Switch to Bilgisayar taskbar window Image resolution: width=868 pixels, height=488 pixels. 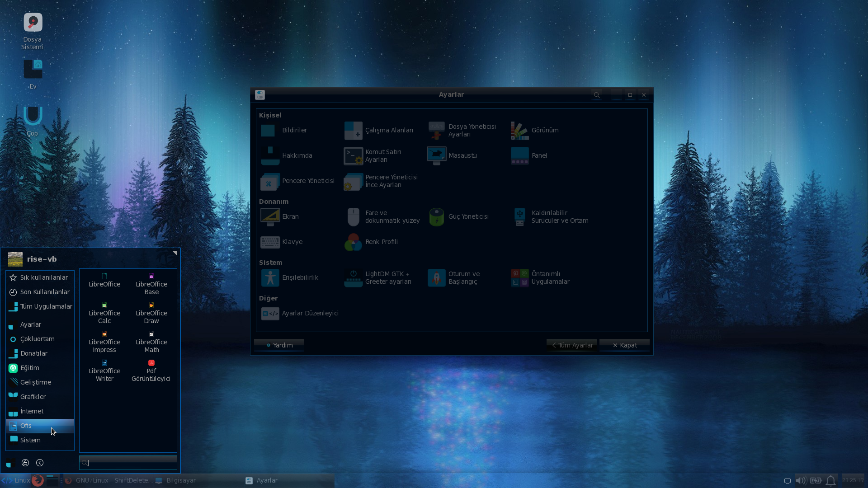(x=176, y=480)
